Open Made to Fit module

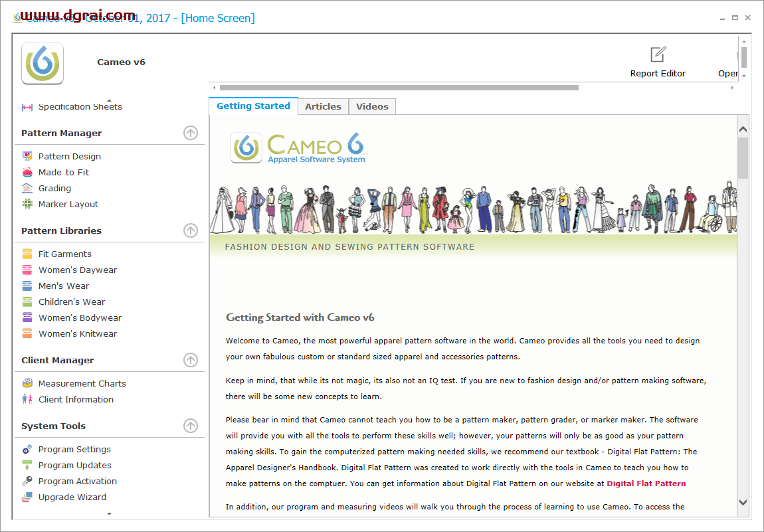point(64,173)
